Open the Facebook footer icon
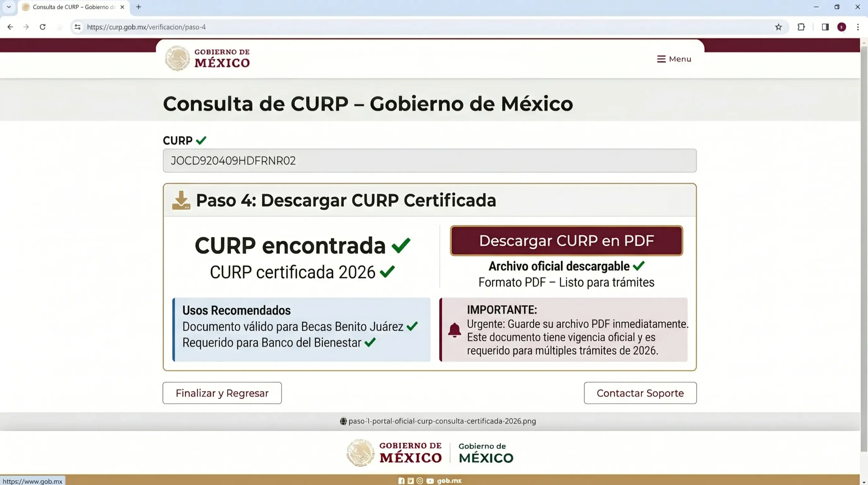This screenshot has height=485, width=868. [401, 481]
